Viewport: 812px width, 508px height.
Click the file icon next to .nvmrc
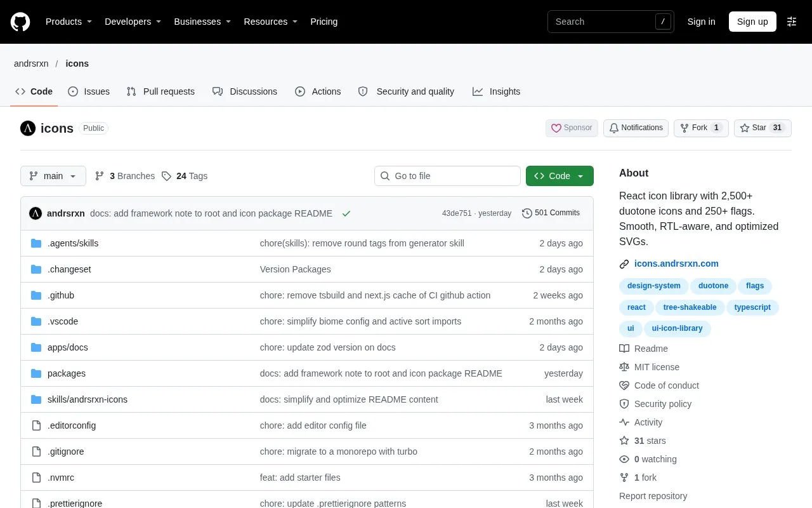click(x=36, y=478)
